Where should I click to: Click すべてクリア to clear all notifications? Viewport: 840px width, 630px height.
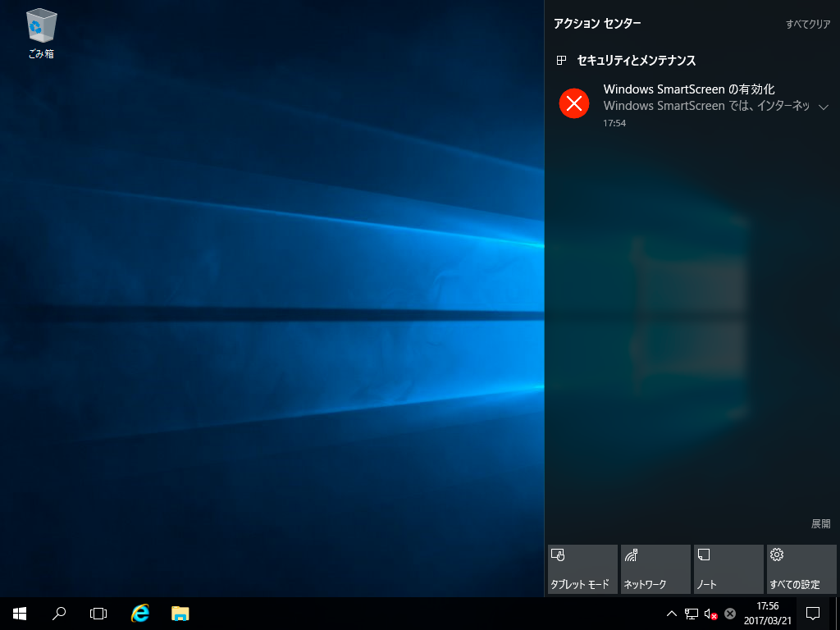[808, 25]
